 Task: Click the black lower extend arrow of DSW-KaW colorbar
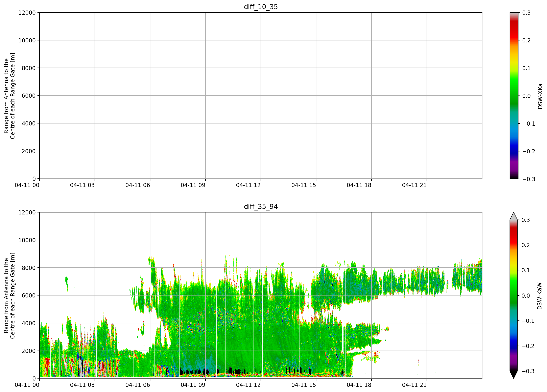[514, 375]
